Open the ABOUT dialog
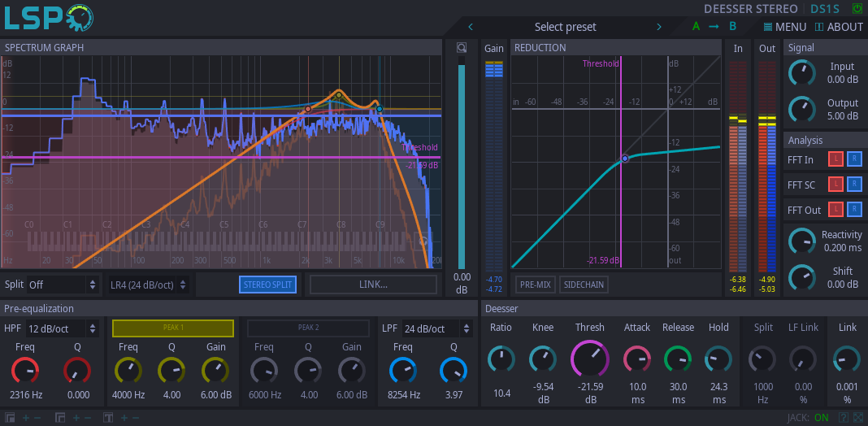This screenshot has height=426, width=868. pos(840,27)
